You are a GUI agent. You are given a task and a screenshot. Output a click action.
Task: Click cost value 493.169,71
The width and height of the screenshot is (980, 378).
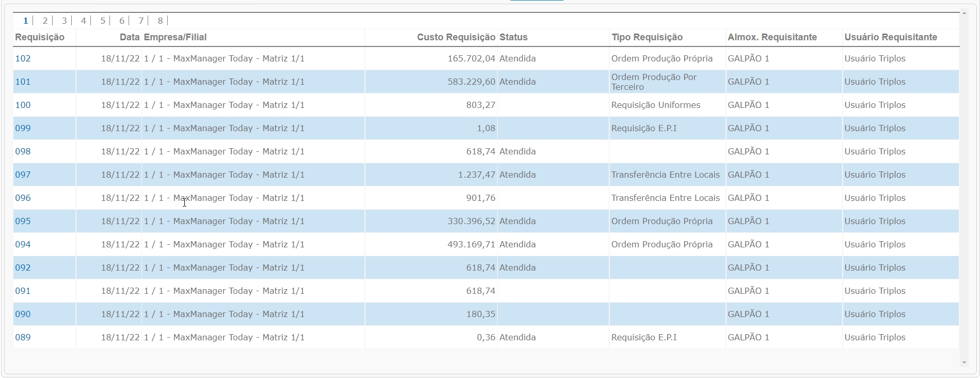click(471, 244)
